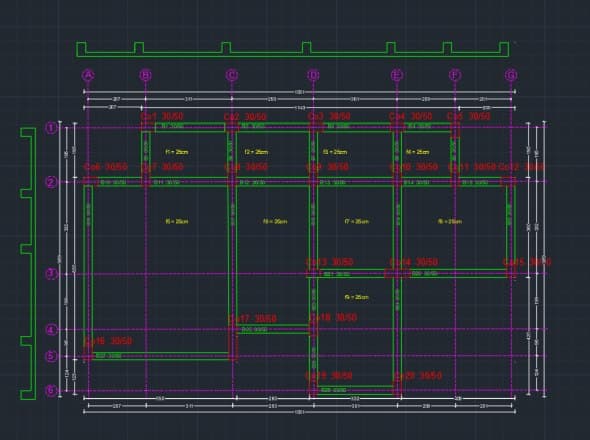Image resolution: width=590 pixels, height=440 pixels.
Task: Select grid axis bubble B
Action: pyautogui.click(x=146, y=75)
